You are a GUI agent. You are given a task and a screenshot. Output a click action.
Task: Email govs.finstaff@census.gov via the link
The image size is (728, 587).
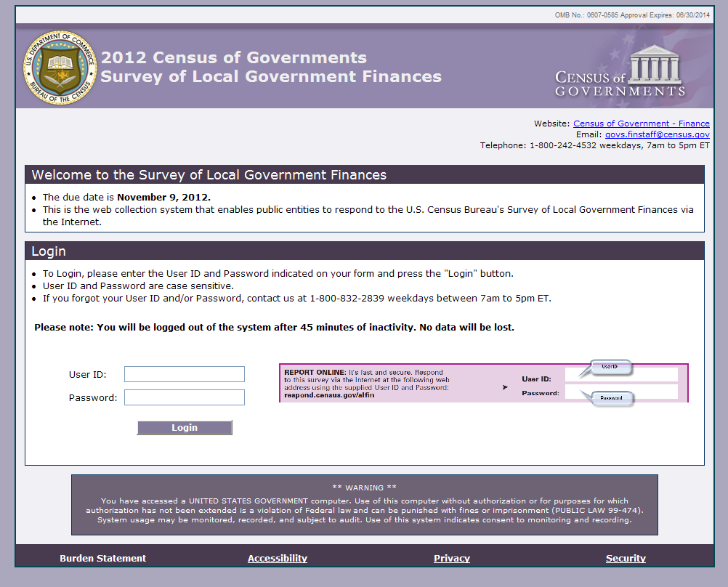[657, 134]
